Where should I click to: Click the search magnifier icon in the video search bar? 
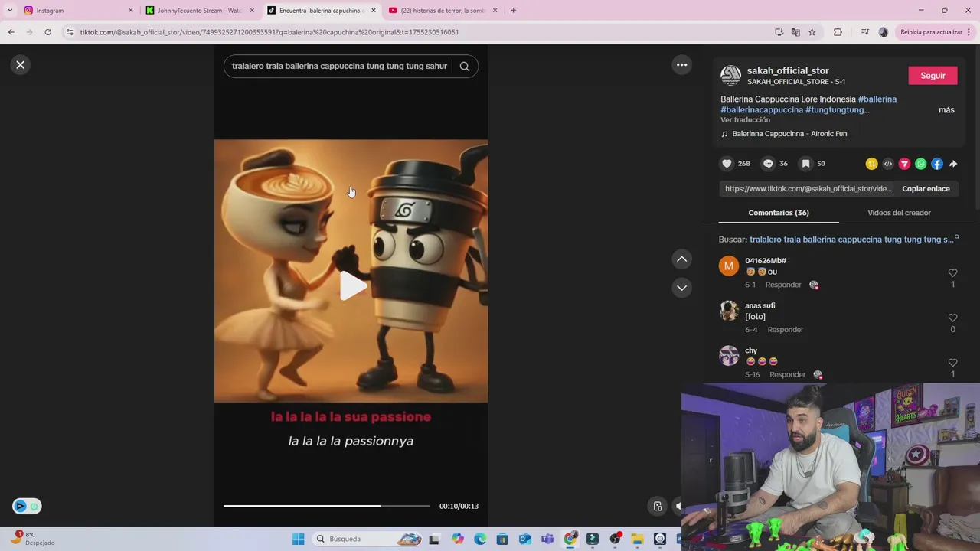(x=464, y=66)
